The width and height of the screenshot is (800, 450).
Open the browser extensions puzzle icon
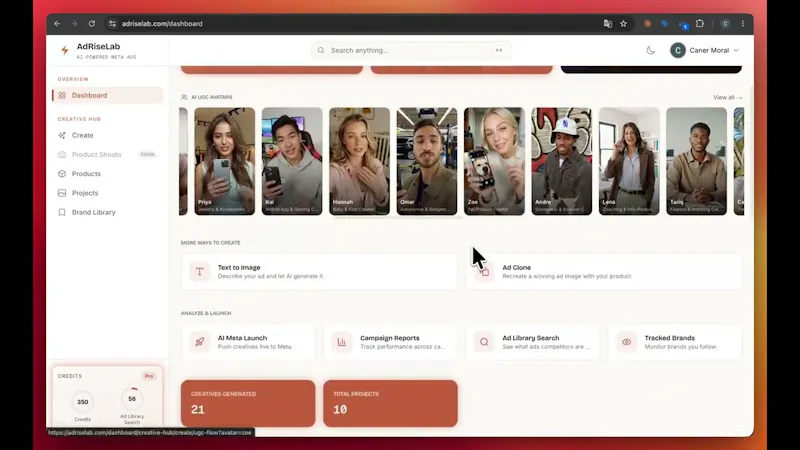click(x=700, y=23)
